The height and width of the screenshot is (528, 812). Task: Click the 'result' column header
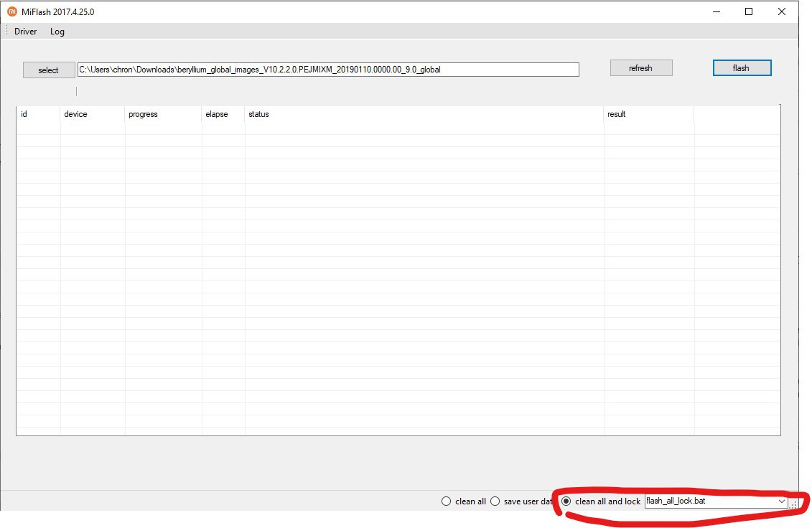(648, 114)
